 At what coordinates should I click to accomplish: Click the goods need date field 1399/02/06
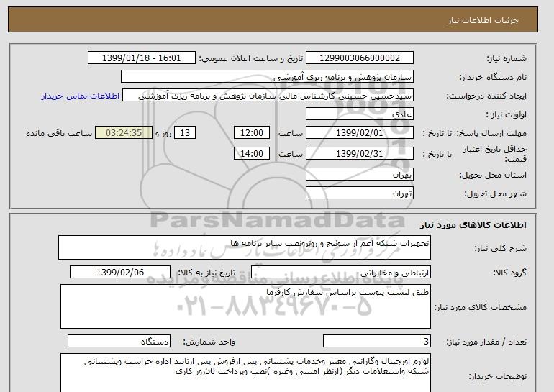point(120,273)
